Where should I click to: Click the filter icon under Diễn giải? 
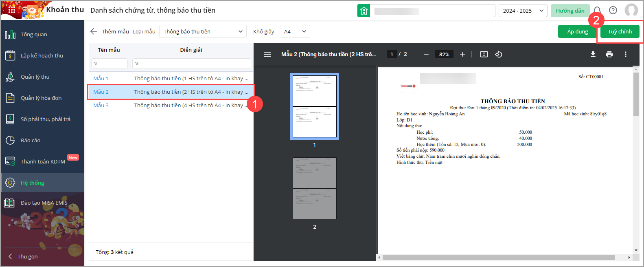pyautogui.click(x=137, y=64)
